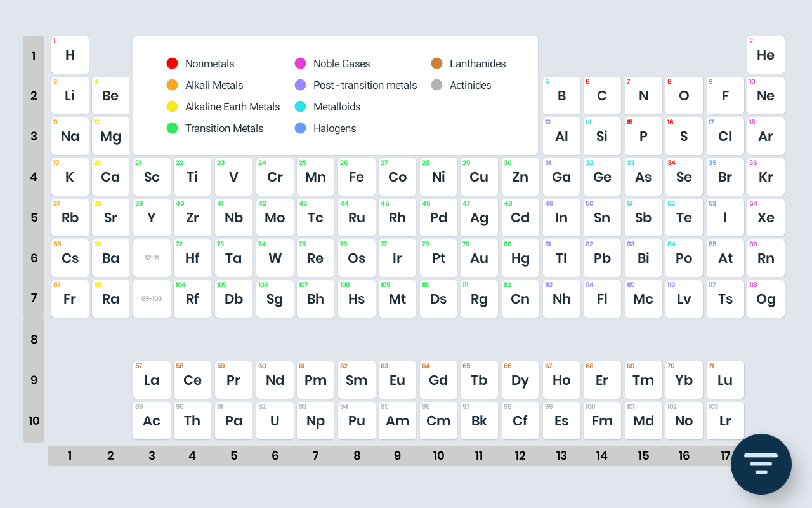Select period row header 4
The image size is (812, 508).
pos(34,177)
